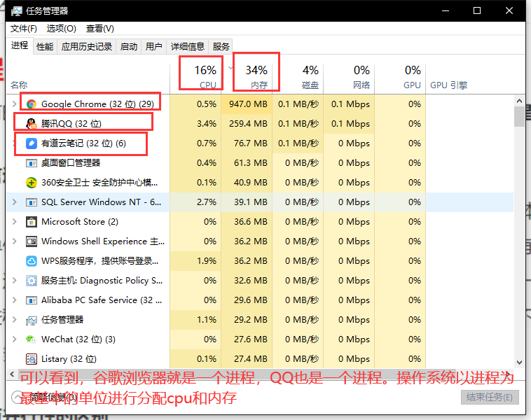
Task: Click the WPS服务程序 cloud icon
Action: coord(32,261)
